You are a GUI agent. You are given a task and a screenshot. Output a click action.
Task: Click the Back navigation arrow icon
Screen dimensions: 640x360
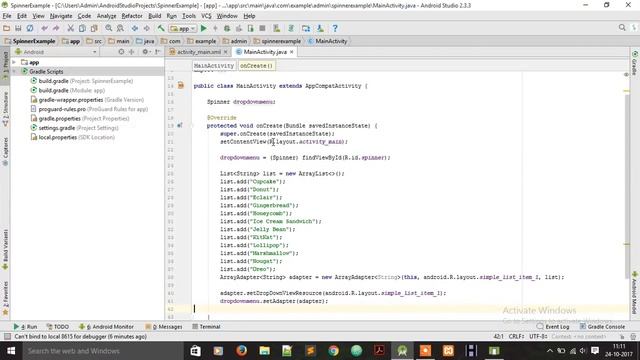point(135,28)
